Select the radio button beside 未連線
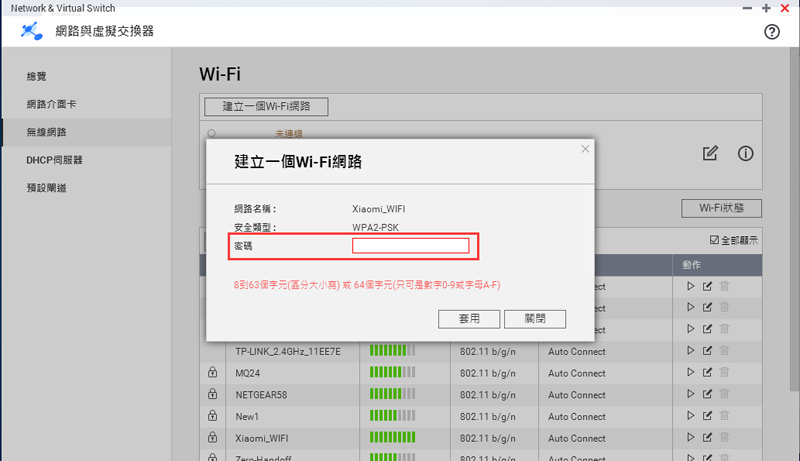 point(211,133)
